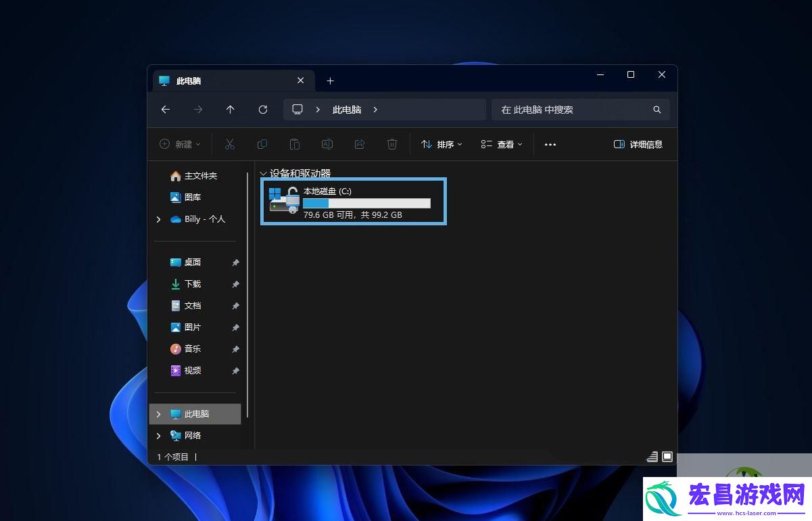This screenshot has width=812, height=521.
Task: Open 图片 pictures folder in the sidebar
Action: pos(185,327)
